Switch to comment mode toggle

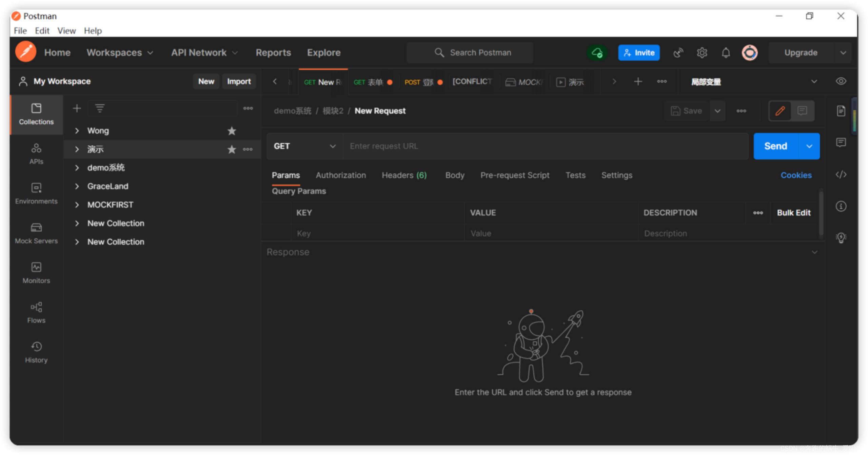802,111
